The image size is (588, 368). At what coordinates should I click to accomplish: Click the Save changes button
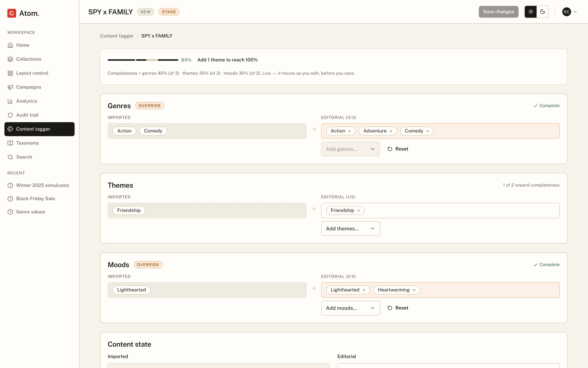pos(498,12)
